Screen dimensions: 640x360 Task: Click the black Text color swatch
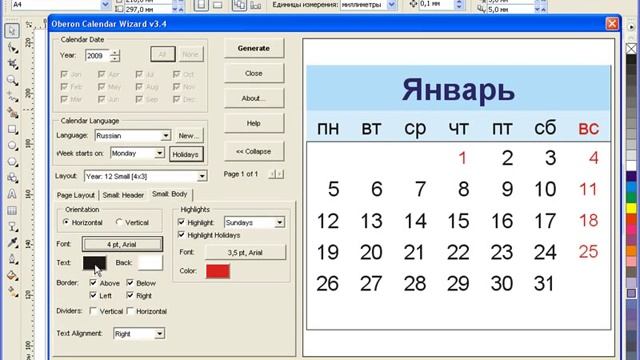pyautogui.click(x=95, y=263)
